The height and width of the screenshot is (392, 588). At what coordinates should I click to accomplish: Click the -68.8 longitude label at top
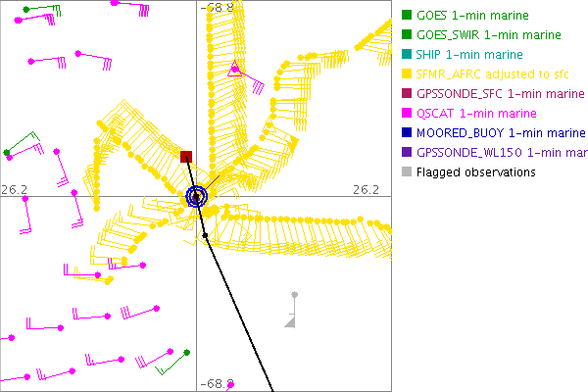[218, 7]
